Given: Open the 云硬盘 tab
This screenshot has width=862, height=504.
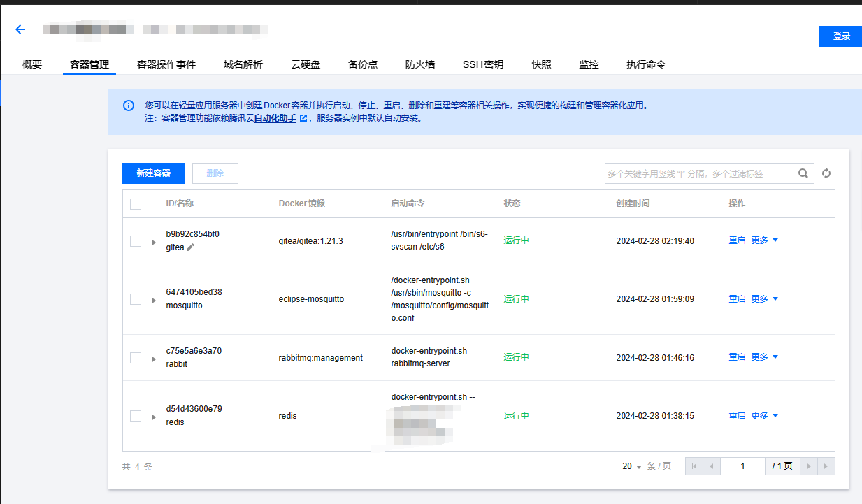Looking at the screenshot, I should (306, 64).
